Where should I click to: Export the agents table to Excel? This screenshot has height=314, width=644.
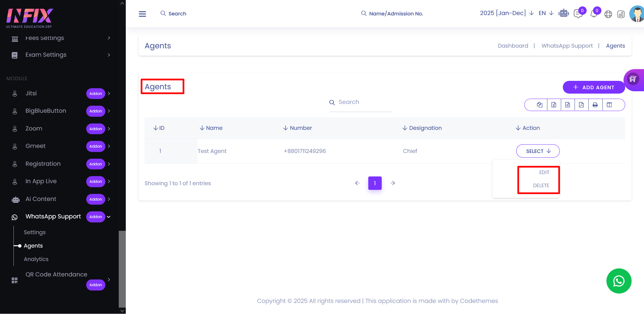[554, 105]
